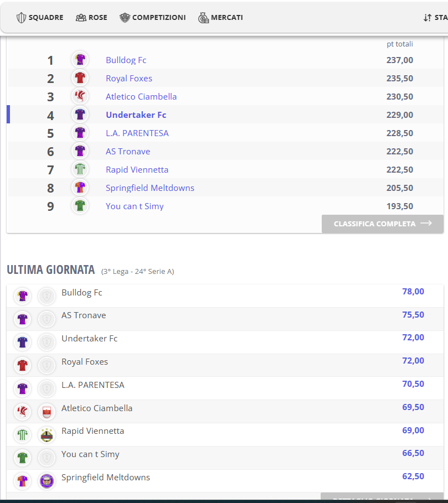Open Atletico Ciambella link in standings

(141, 96)
